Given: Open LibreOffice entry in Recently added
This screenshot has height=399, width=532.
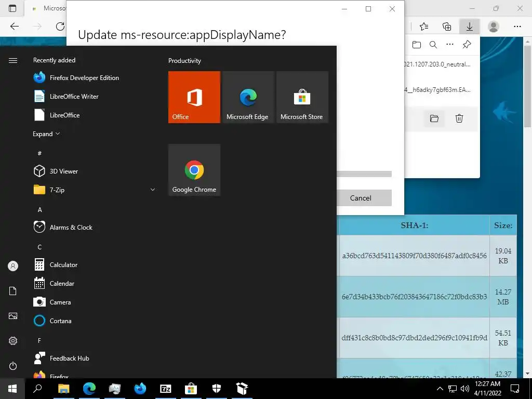Looking at the screenshot, I should click(57, 115).
